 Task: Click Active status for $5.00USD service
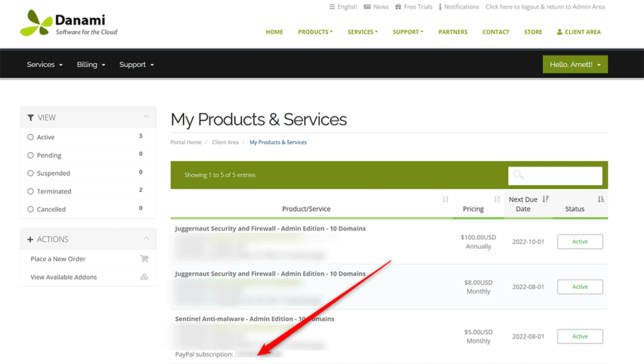pyautogui.click(x=580, y=337)
